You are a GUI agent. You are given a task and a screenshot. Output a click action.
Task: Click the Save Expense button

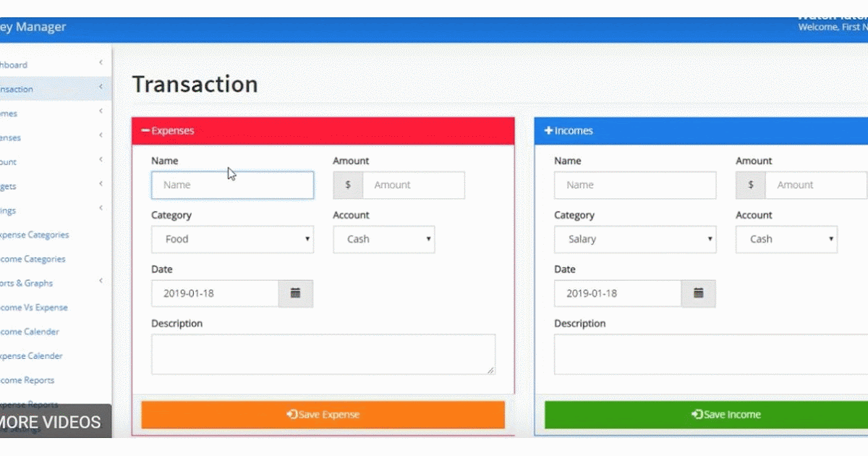[x=323, y=415]
